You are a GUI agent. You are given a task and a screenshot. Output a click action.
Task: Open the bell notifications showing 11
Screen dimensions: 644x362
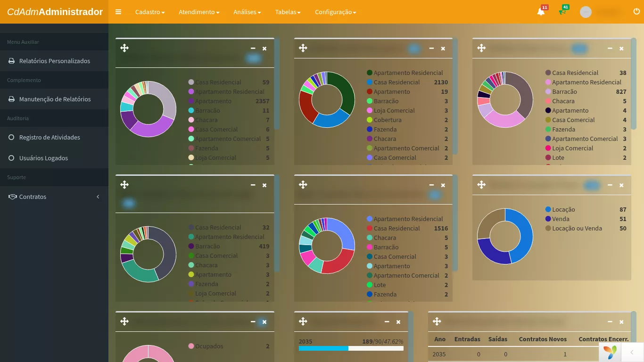point(541,12)
